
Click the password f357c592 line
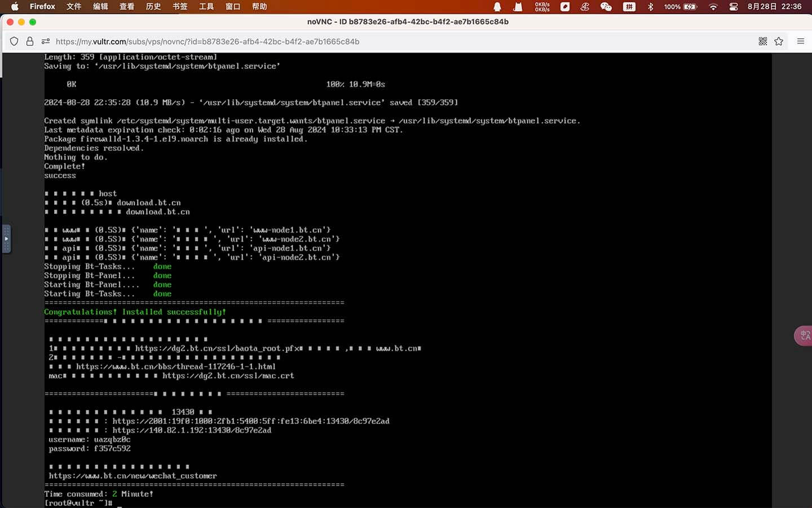(90, 448)
